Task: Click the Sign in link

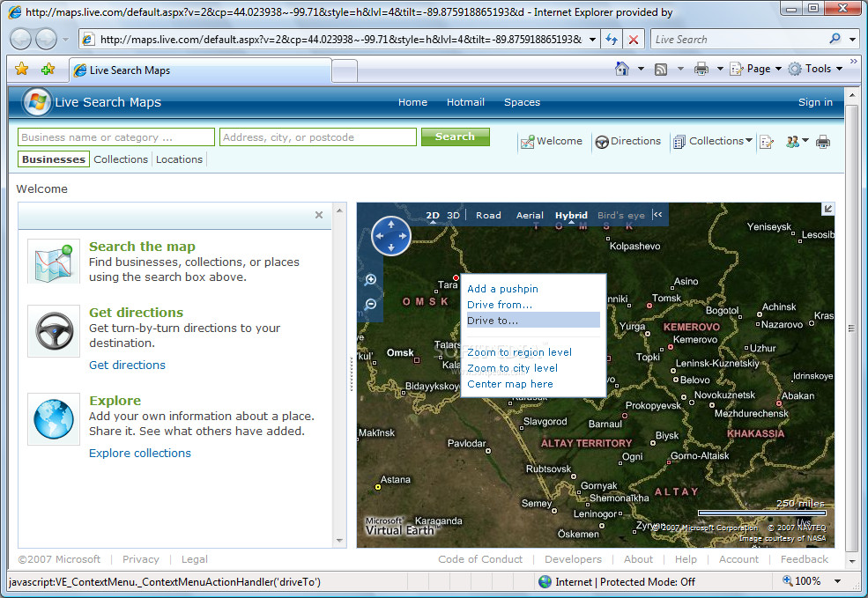Action: pos(815,102)
